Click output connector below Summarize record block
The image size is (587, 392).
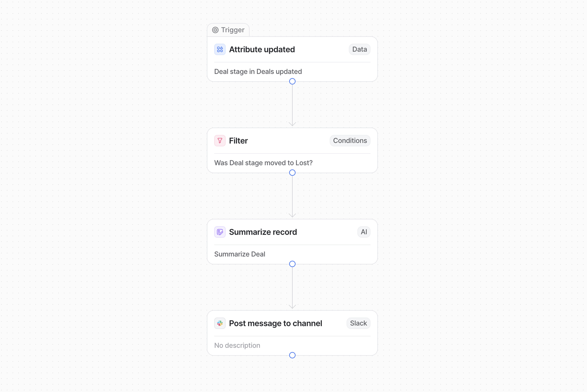point(292,264)
